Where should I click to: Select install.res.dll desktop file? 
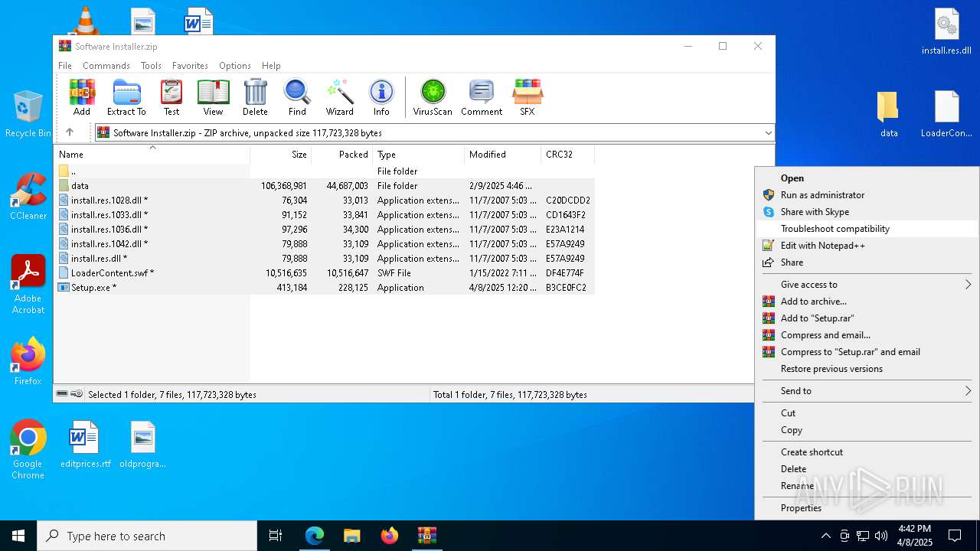click(946, 31)
